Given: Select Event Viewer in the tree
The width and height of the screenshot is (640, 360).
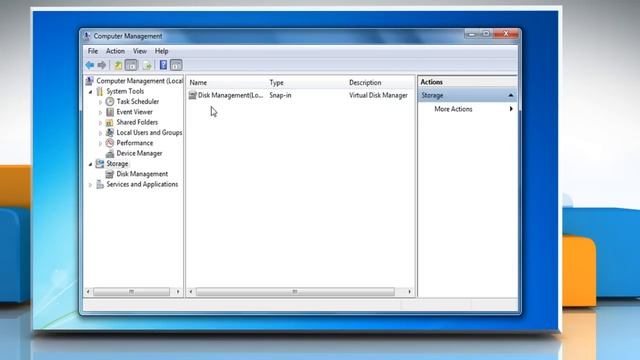Looking at the screenshot, I should (134, 112).
